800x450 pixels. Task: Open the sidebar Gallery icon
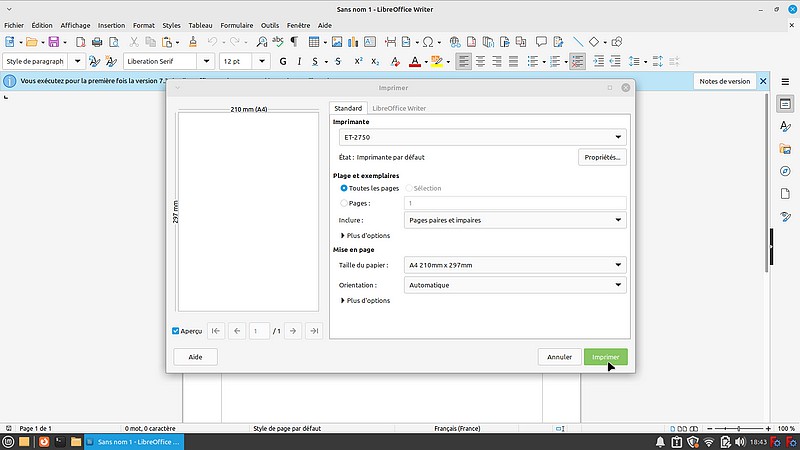click(x=785, y=149)
